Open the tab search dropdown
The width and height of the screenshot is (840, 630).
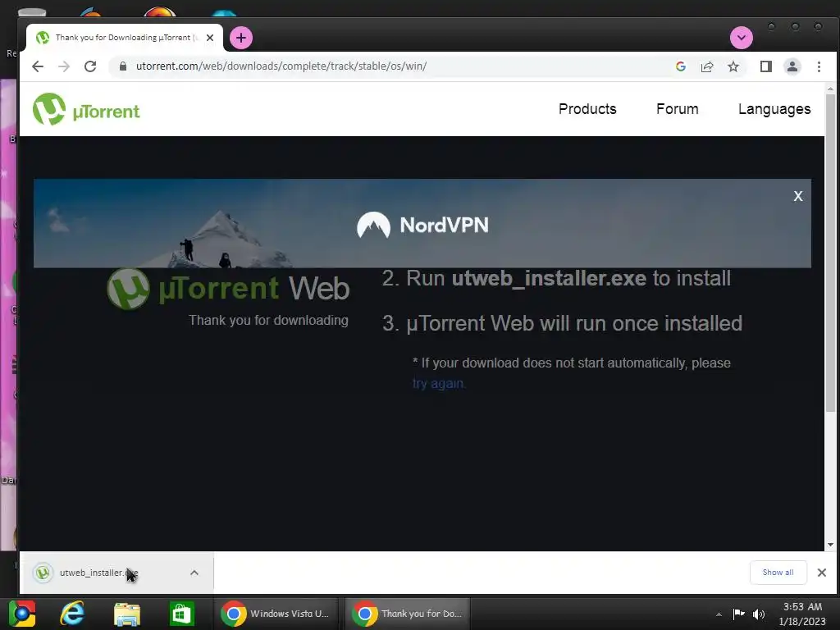(742, 38)
